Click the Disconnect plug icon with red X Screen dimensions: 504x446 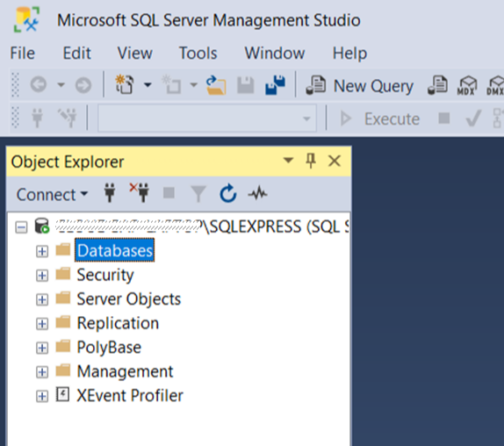point(140,192)
